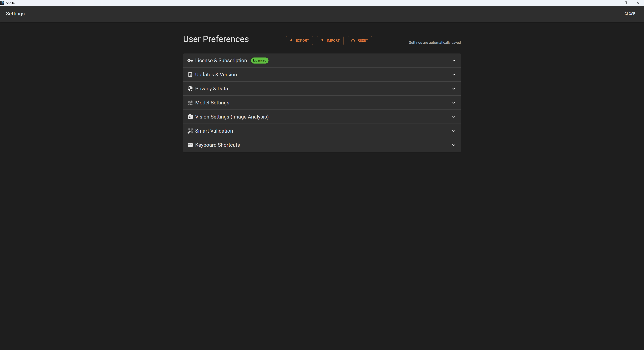The image size is (644, 350).
Task: Expand Updates & Version using chevron arrow
Action: (x=453, y=75)
